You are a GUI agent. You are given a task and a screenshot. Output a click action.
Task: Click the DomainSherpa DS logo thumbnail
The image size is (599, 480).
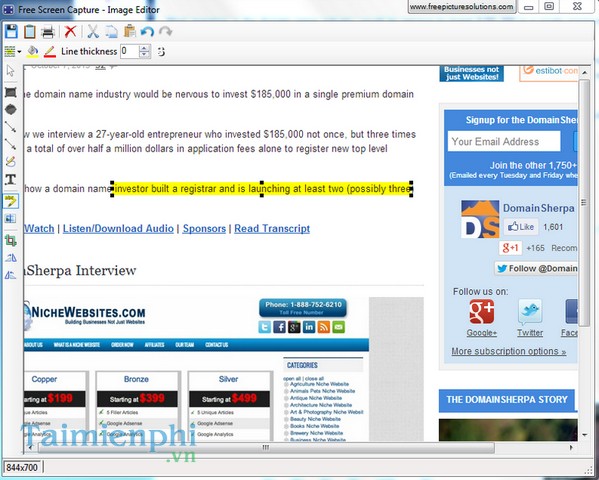tap(480, 219)
